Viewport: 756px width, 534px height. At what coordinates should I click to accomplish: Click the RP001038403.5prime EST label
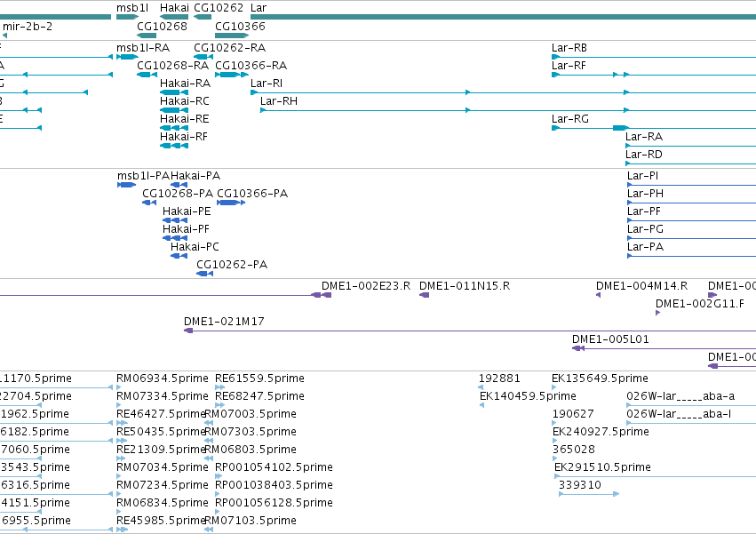coord(274,485)
